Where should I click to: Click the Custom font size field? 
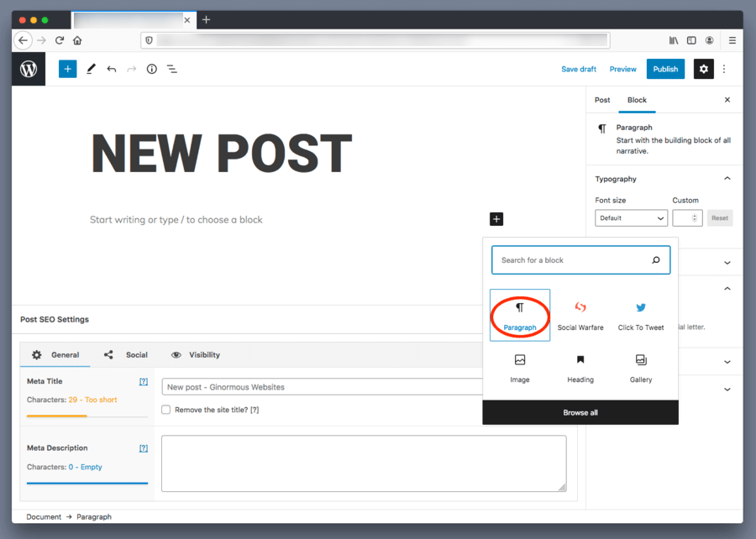687,218
